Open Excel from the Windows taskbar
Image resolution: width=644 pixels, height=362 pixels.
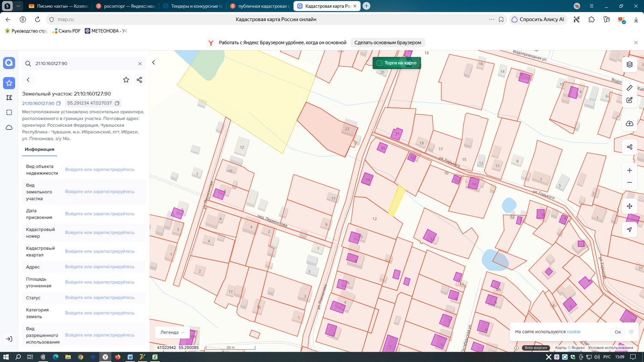point(155,357)
